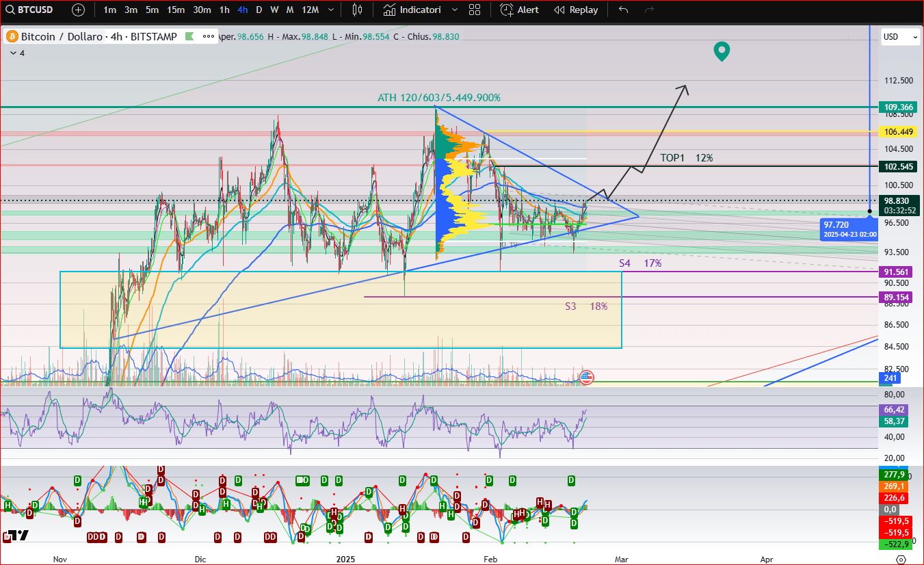
Task: Select the candlestick chart style icon
Action: click(356, 10)
